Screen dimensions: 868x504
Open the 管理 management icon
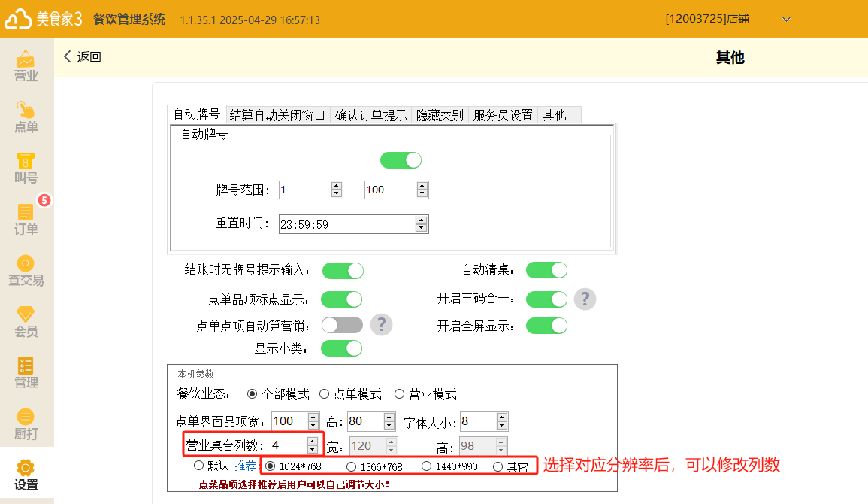click(26, 373)
